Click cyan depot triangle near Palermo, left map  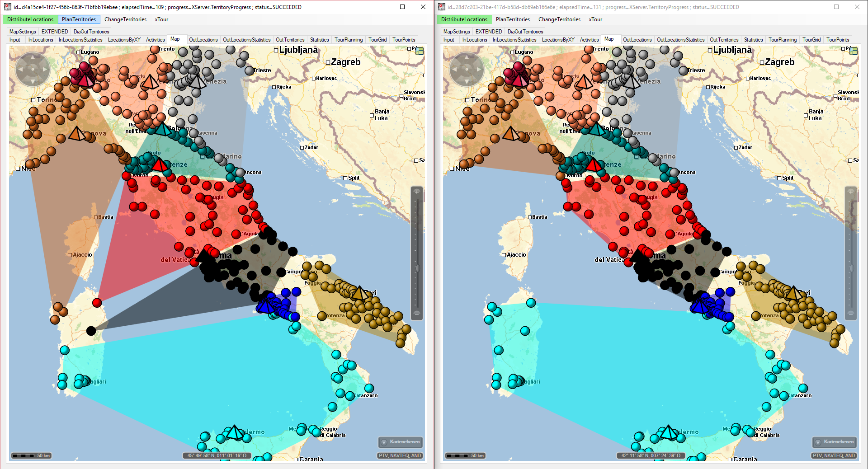[234, 432]
